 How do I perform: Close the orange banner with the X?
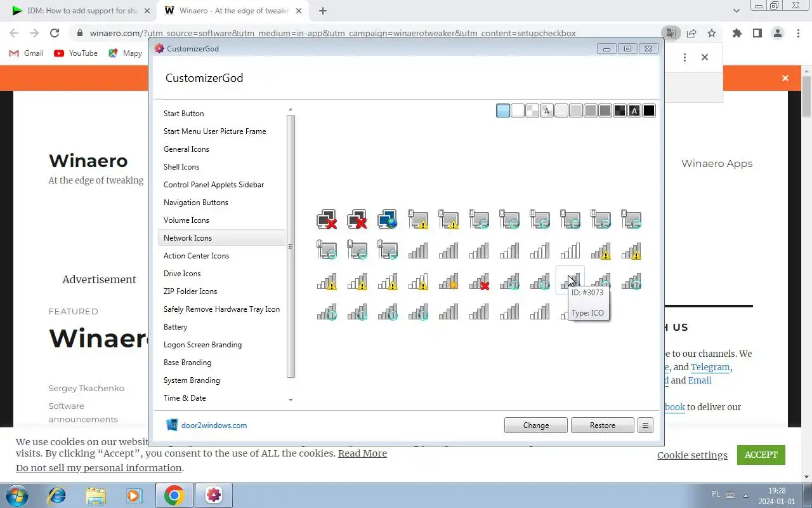(x=785, y=78)
